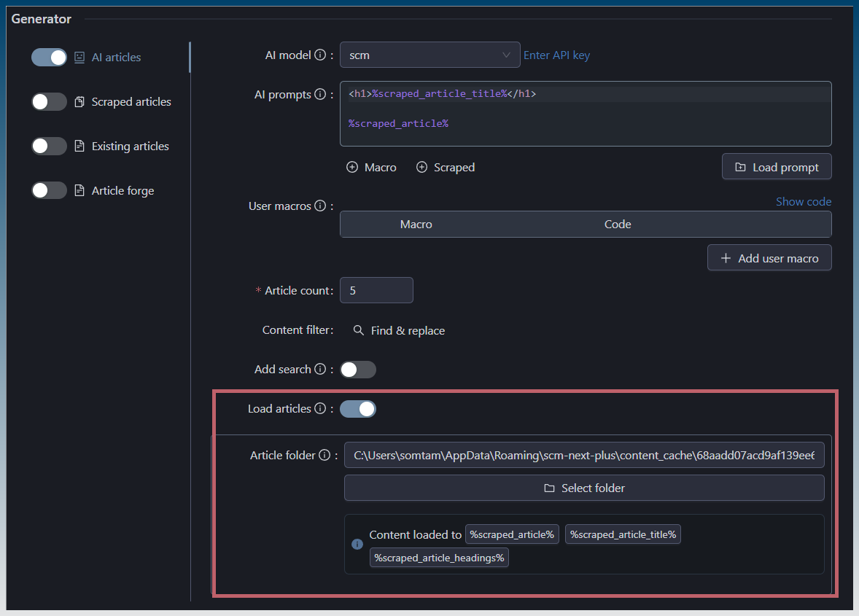Insert a Scraped variable into prompt
The width and height of the screenshot is (859, 616).
446,167
